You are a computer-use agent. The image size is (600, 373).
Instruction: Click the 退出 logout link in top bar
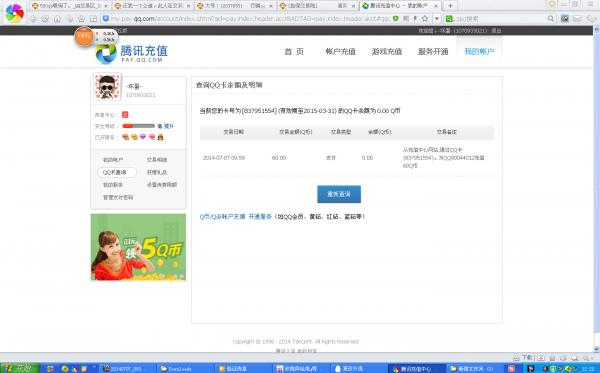[x=496, y=31]
